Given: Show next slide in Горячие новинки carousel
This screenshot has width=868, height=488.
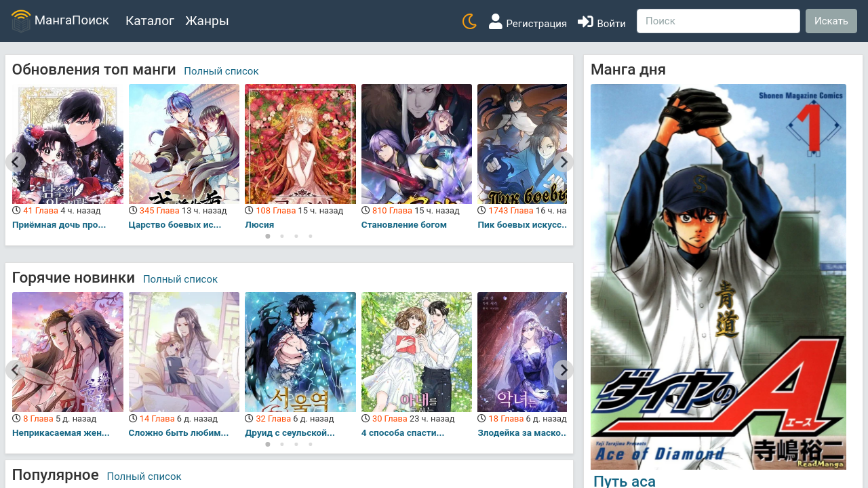Looking at the screenshot, I should pos(564,370).
